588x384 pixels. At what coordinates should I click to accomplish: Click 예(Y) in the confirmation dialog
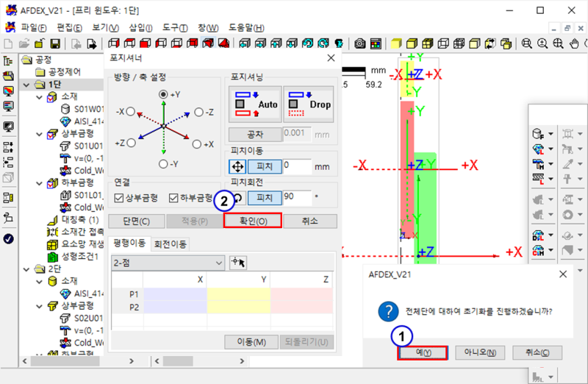pos(422,352)
